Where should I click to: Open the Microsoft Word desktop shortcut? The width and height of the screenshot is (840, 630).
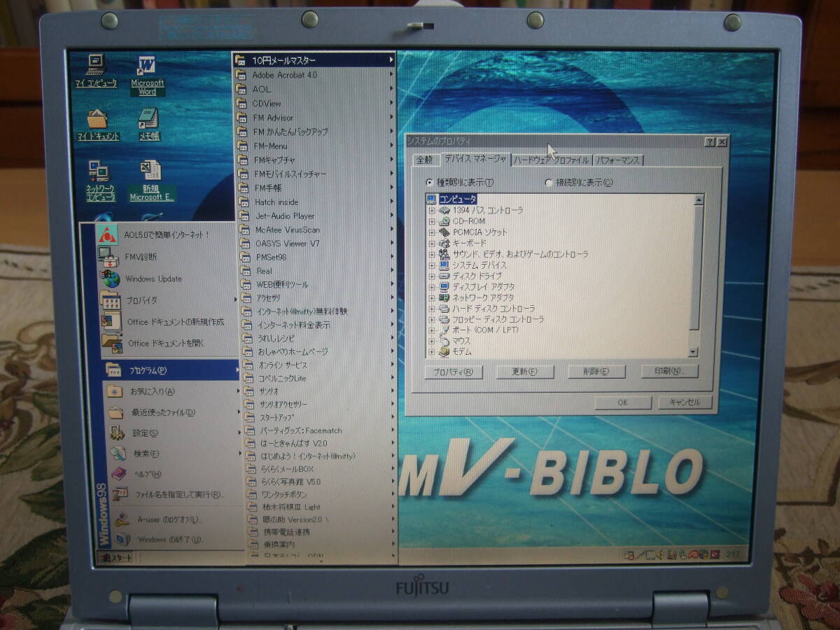tap(147, 76)
